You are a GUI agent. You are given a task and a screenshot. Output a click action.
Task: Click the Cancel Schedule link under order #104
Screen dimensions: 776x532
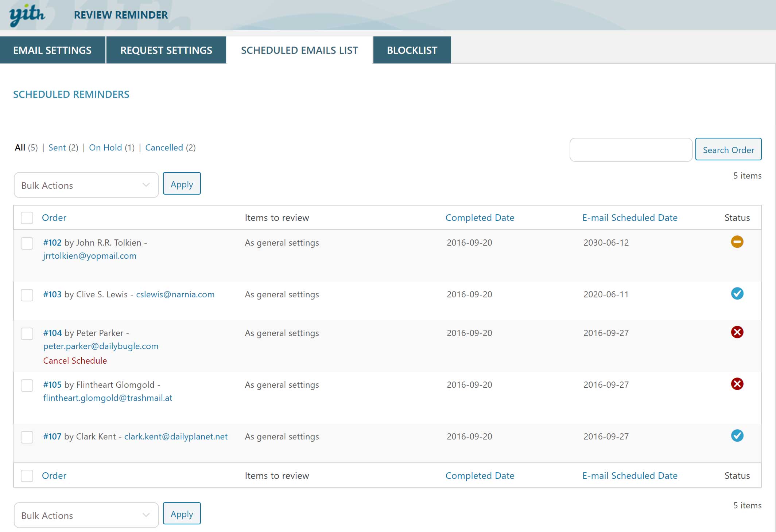click(x=75, y=361)
